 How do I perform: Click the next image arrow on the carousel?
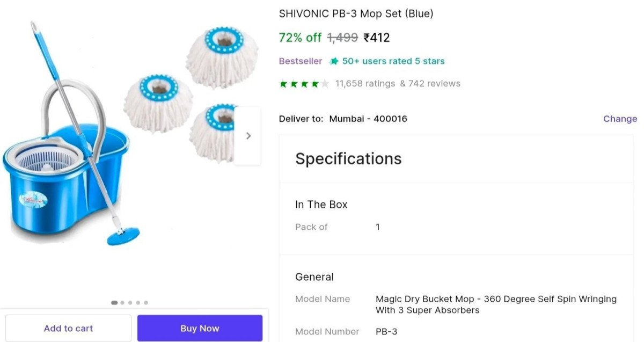tap(248, 135)
